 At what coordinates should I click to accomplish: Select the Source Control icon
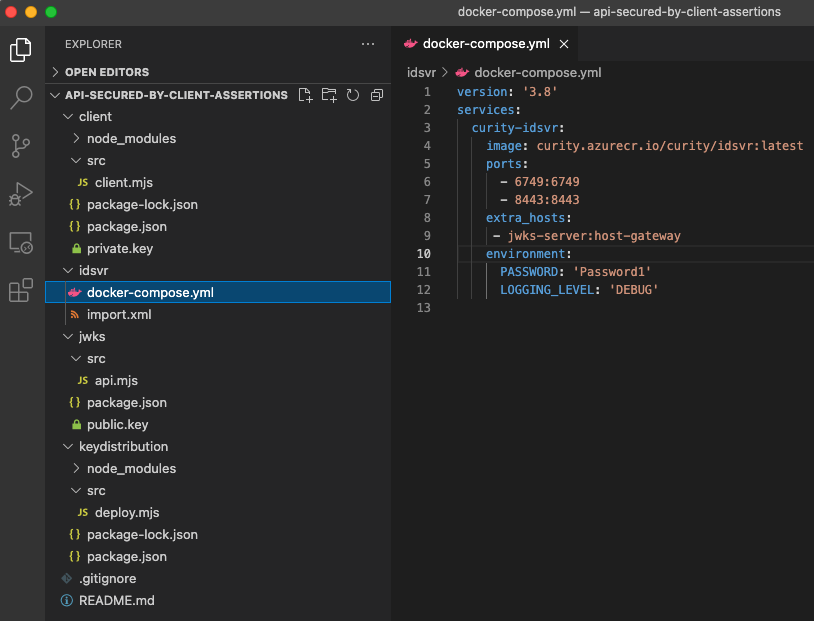(20, 146)
